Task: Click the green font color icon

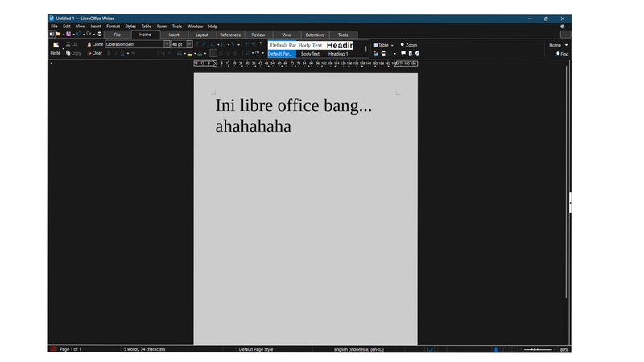Action: pos(200,53)
